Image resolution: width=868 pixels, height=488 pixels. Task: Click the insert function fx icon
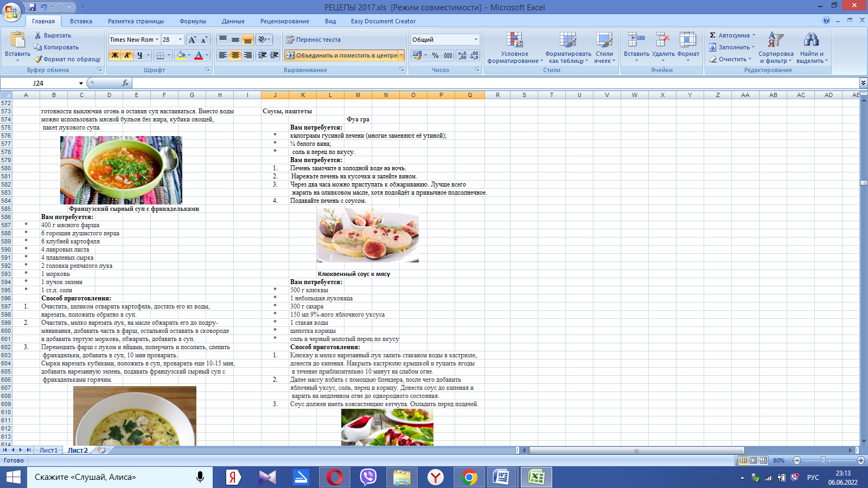[125, 83]
